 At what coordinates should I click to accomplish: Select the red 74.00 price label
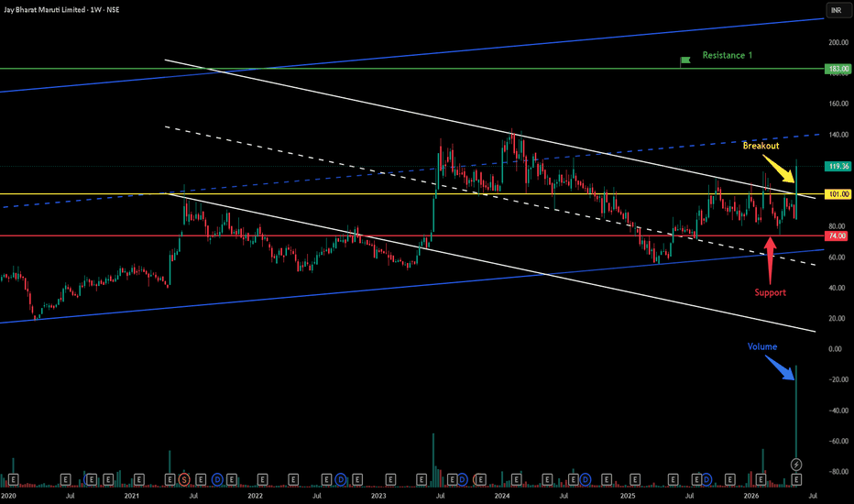(x=838, y=236)
